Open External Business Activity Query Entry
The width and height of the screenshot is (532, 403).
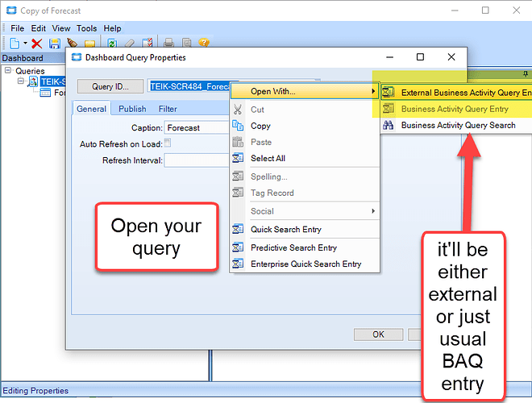(x=456, y=92)
